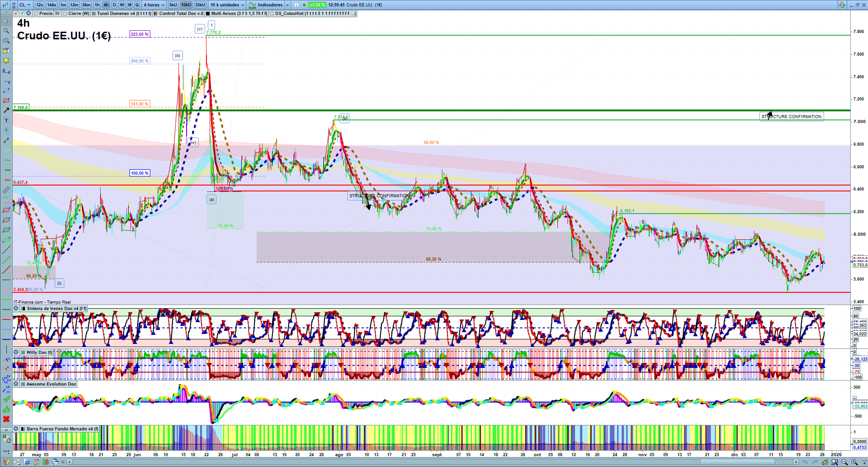Open the Indicadores menu
The height and width of the screenshot is (467, 868).
coord(270,5)
